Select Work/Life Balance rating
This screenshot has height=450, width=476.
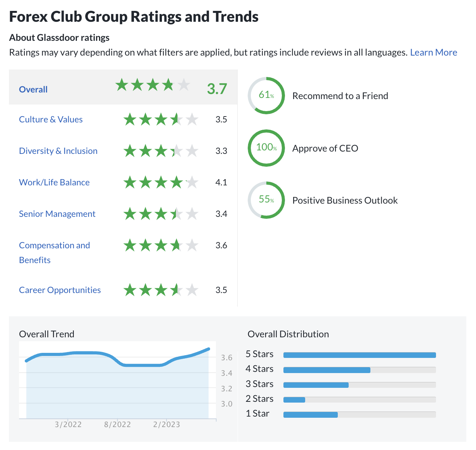(54, 182)
